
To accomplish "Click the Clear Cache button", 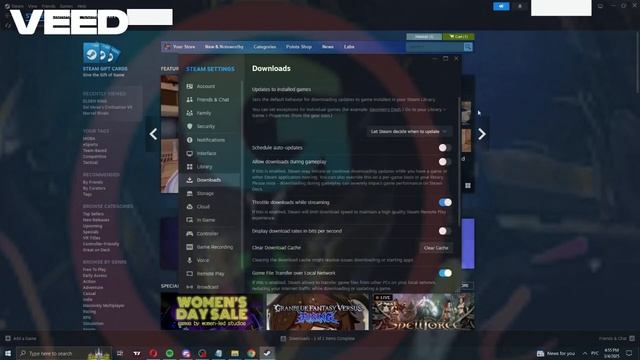I will [436, 248].
